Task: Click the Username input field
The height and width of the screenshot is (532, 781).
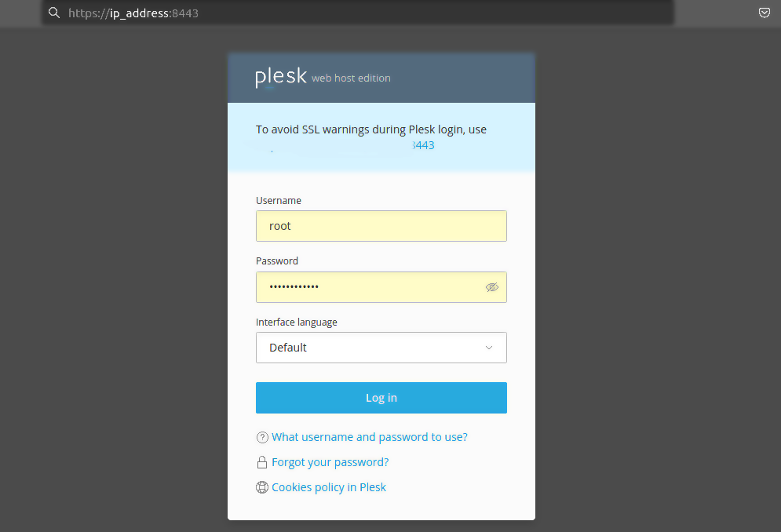Action: (381, 226)
